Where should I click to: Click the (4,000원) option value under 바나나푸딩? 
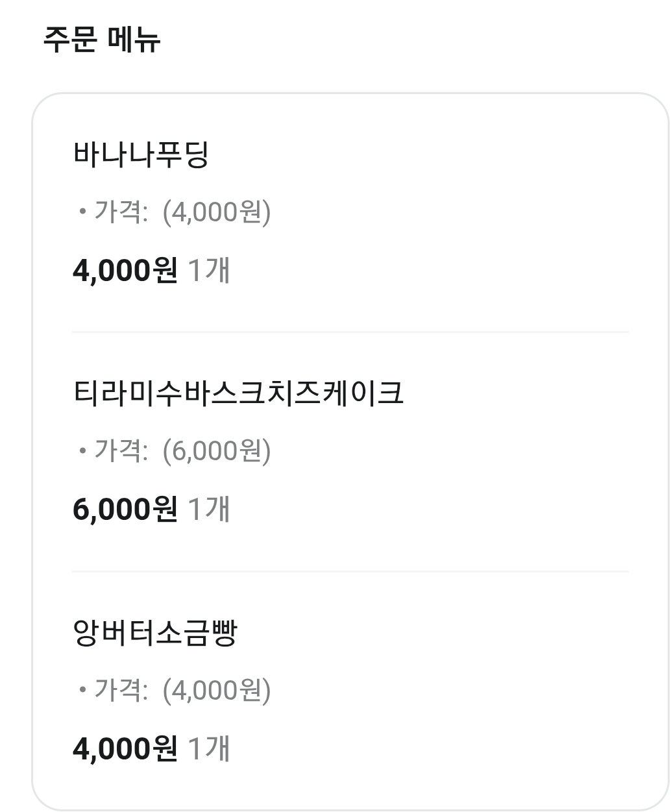click(x=216, y=212)
